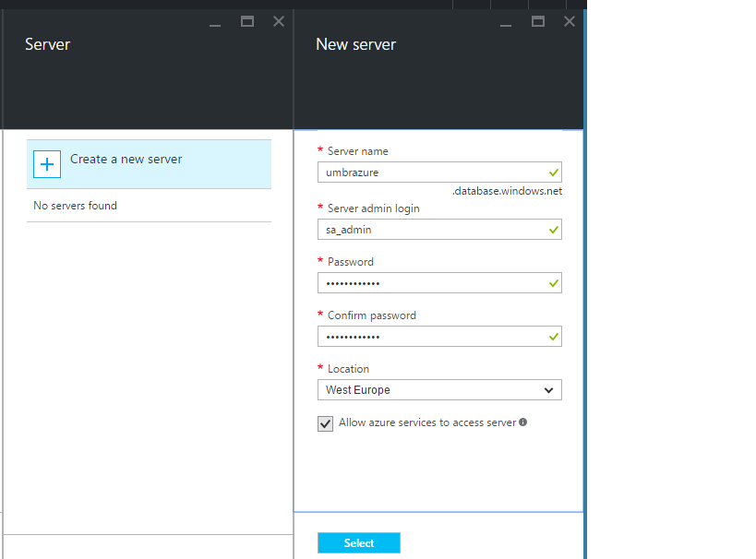Click the green checkmark in Password field
Screen dimensions: 756x559
coord(554,283)
